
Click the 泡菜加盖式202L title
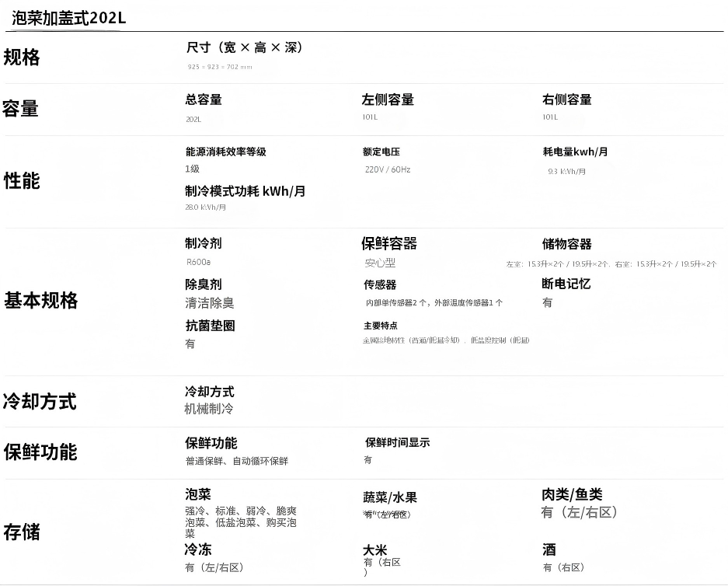tap(69, 18)
